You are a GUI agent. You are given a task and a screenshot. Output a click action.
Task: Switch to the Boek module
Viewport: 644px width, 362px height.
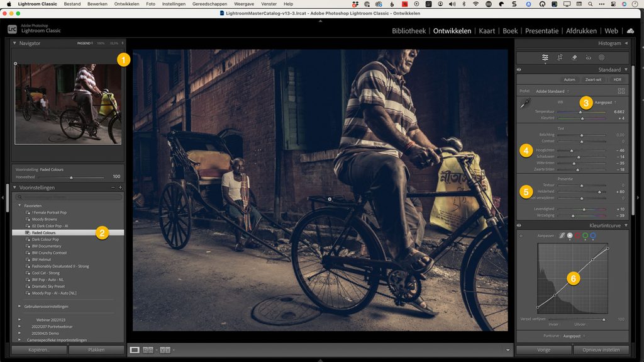(510, 31)
